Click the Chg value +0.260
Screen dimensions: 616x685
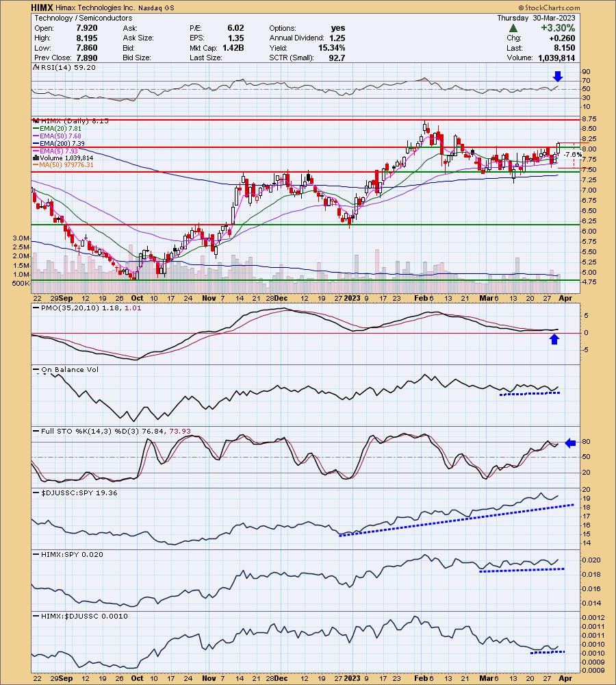pos(561,38)
